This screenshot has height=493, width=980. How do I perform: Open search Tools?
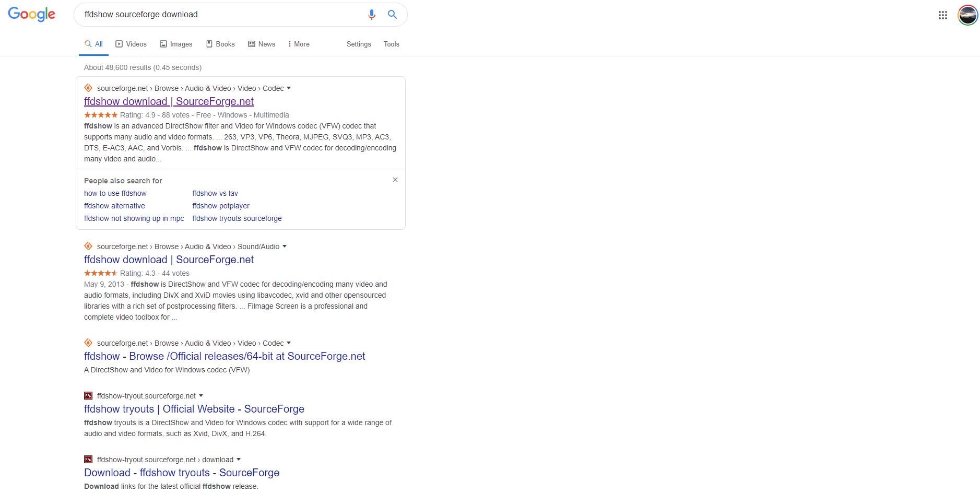(392, 44)
